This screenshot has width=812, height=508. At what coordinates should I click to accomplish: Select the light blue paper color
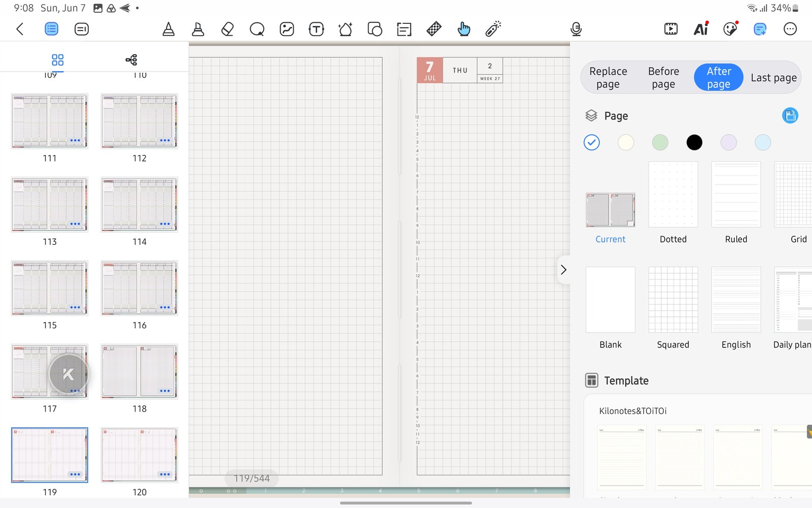(x=763, y=142)
